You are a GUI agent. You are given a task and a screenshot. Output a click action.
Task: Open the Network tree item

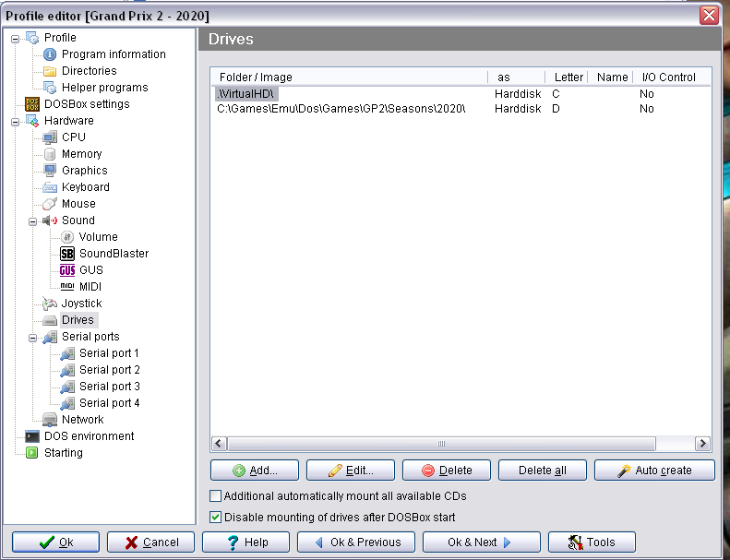(x=82, y=420)
